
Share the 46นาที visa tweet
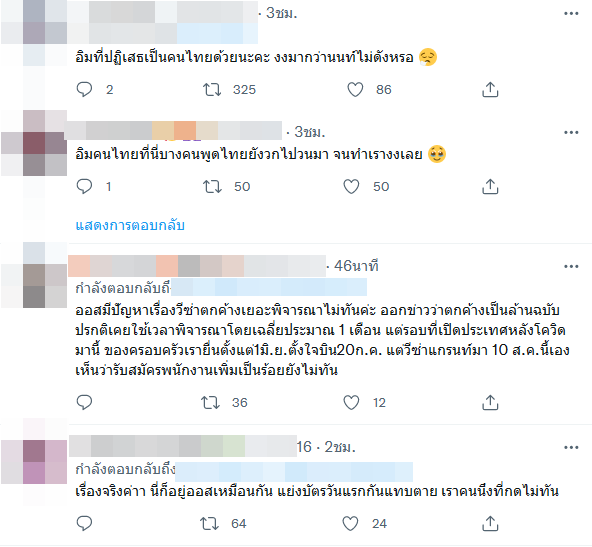pyautogui.click(x=490, y=402)
